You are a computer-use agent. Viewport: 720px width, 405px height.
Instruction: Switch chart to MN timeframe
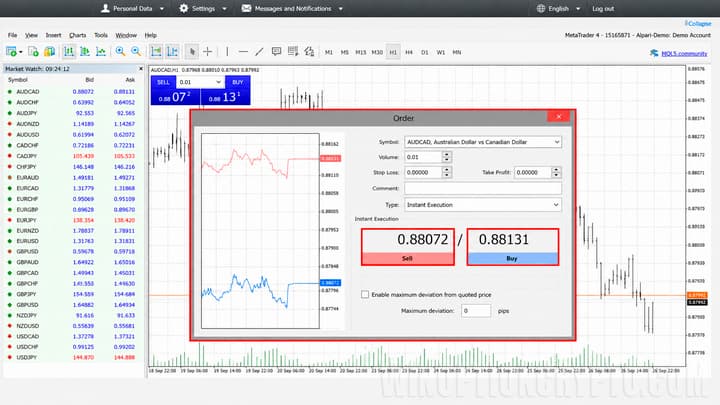pyautogui.click(x=457, y=52)
